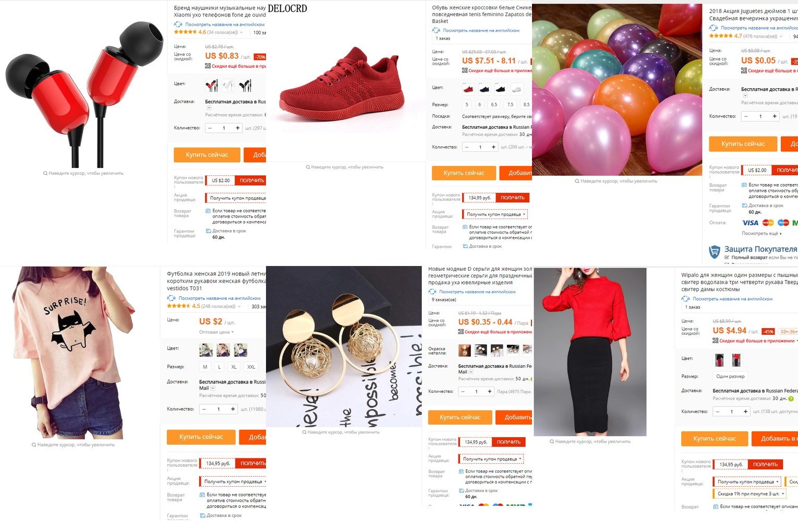Open Получить купон продавца dropdown in sneaker listing
The height and width of the screenshot is (532, 798).
point(495,214)
